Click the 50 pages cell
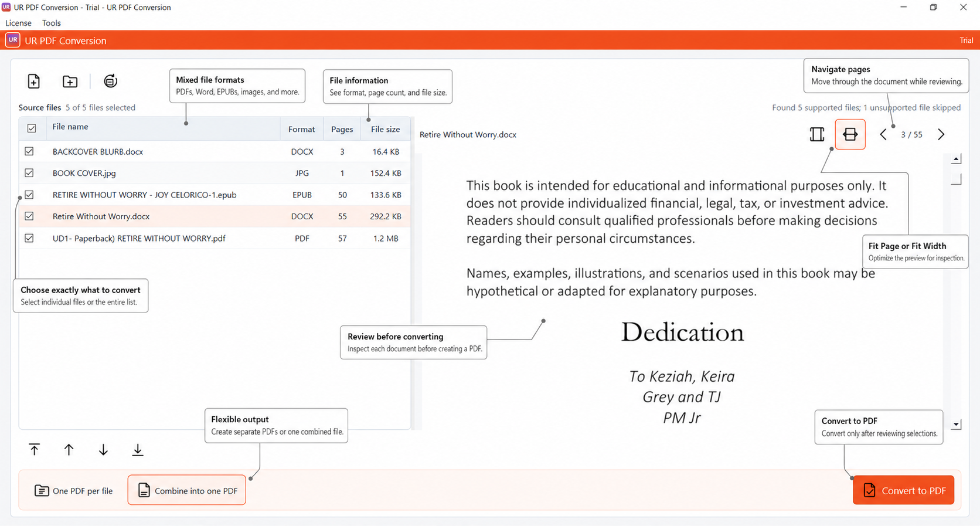Screen dimensions: 980x526 coord(342,195)
